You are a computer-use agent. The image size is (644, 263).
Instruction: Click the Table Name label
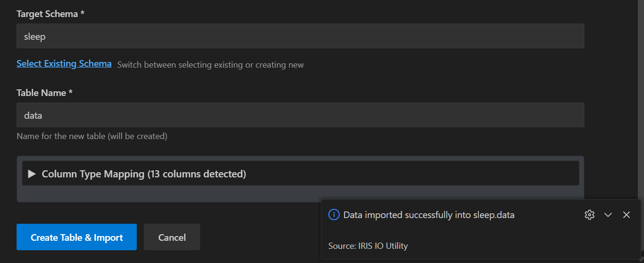[44, 93]
